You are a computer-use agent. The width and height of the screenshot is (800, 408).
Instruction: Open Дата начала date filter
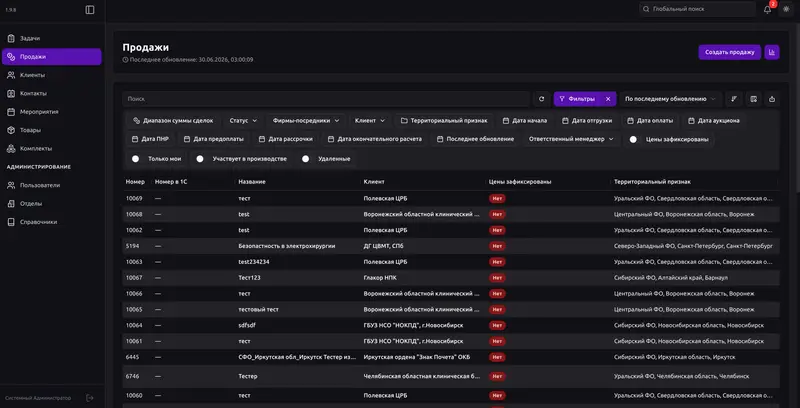pyautogui.click(x=524, y=121)
